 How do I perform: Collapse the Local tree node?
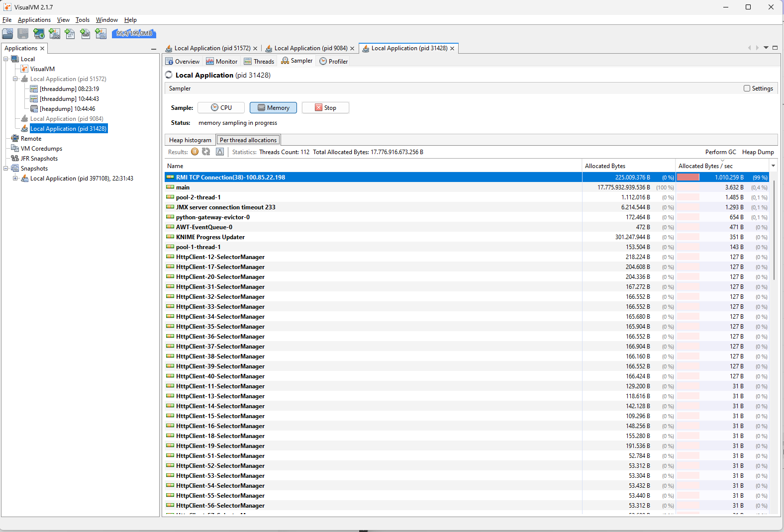[6, 59]
